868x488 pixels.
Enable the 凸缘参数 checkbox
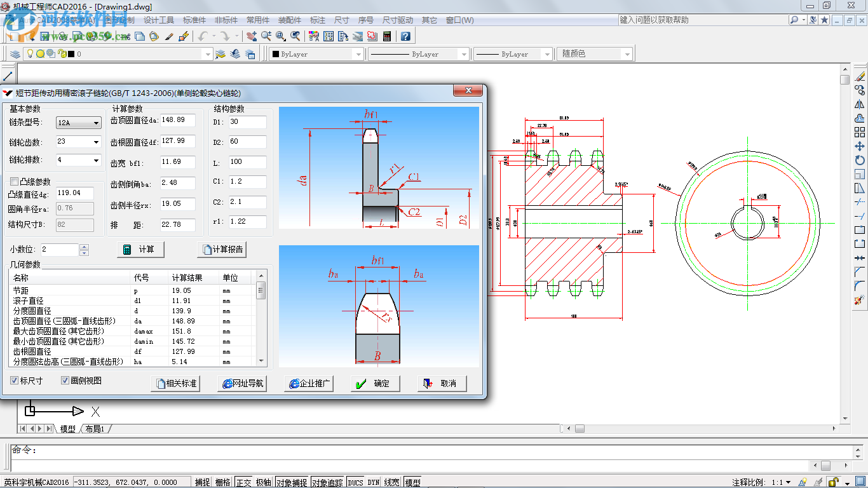(x=14, y=182)
